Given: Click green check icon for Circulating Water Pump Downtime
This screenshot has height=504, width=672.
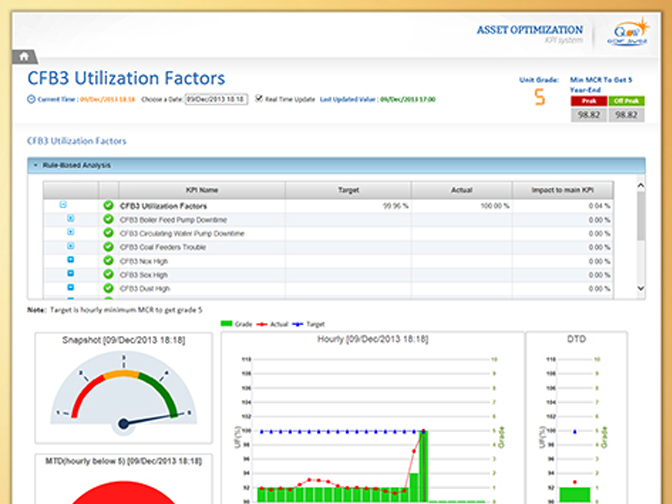Looking at the screenshot, I should (x=108, y=233).
